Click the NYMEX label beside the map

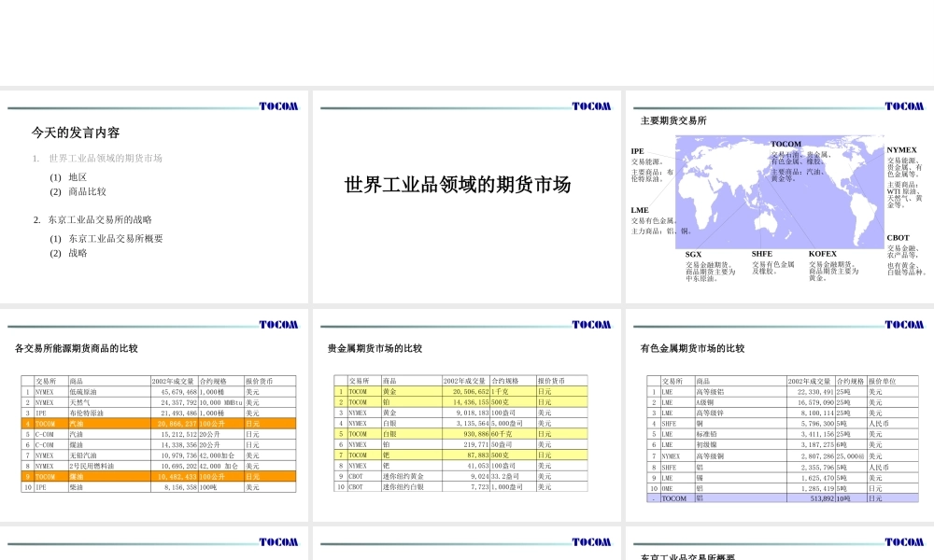(x=901, y=149)
